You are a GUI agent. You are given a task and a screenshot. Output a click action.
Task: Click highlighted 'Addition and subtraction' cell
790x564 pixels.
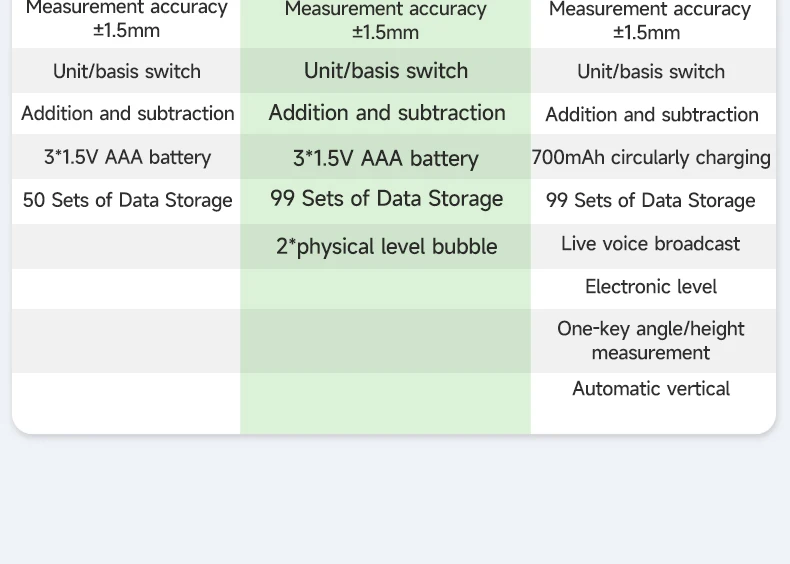[x=386, y=112]
